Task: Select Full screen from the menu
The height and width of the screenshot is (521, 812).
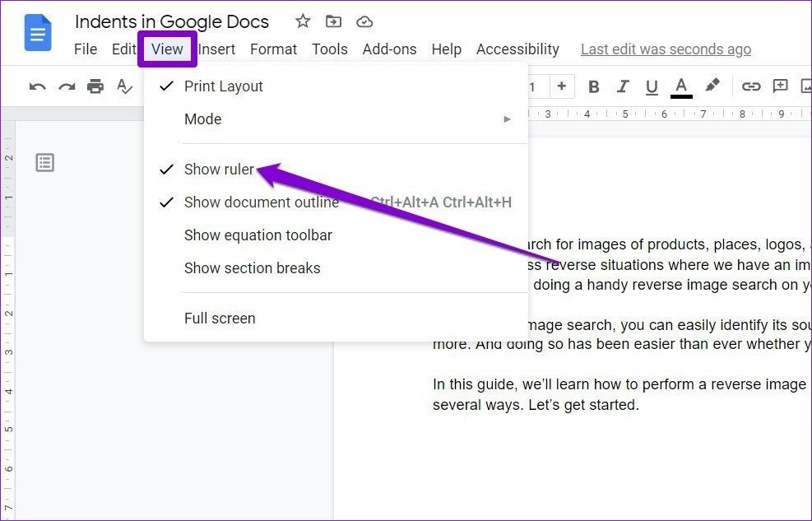Action: tap(220, 319)
